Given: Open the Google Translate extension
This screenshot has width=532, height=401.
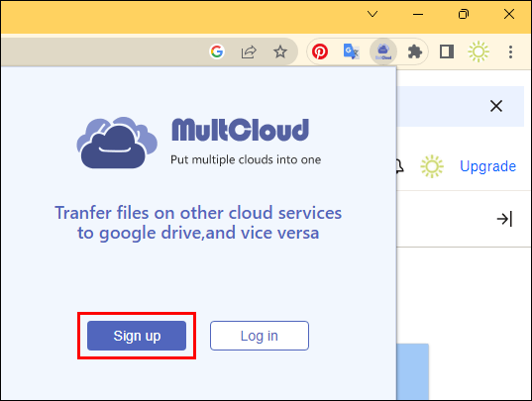Looking at the screenshot, I should [x=351, y=51].
